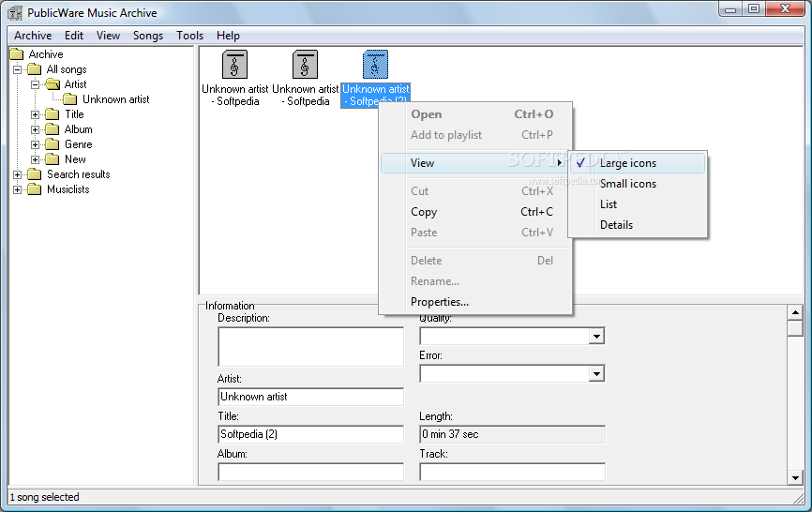Image resolution: width=812 pixels, height=512 pixels.
Task: Click the All songs folder icon
Action: click(34, 69)
